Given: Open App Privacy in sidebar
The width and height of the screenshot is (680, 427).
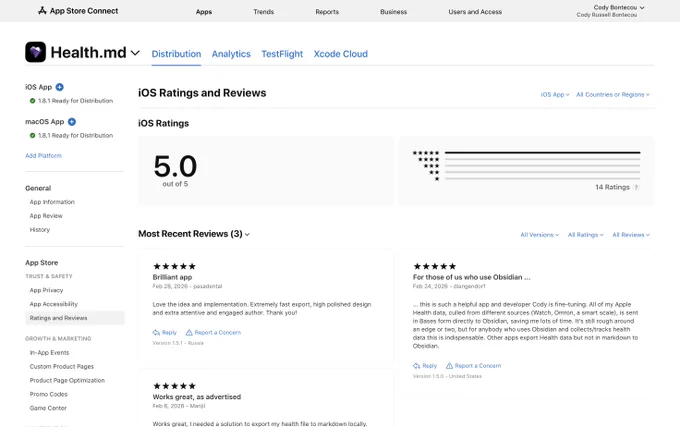Looking at the screenshot, I should point(46,290).
